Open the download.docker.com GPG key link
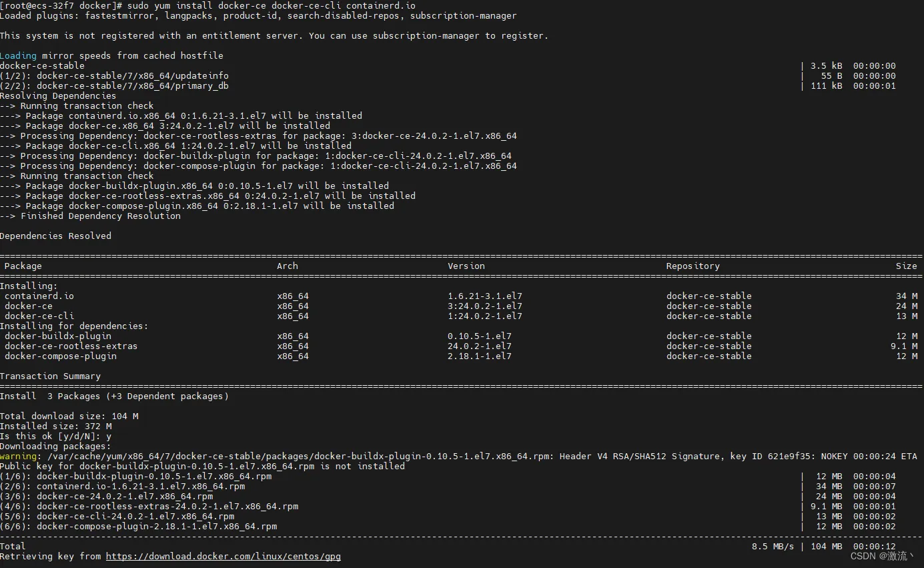The width and height of the screenshot is (924, 568). [x=223, y=556]
